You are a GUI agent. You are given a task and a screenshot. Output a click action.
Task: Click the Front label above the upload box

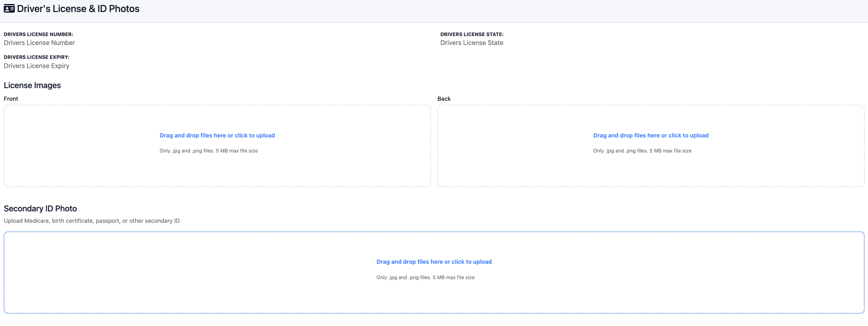(x=11, y=99)
